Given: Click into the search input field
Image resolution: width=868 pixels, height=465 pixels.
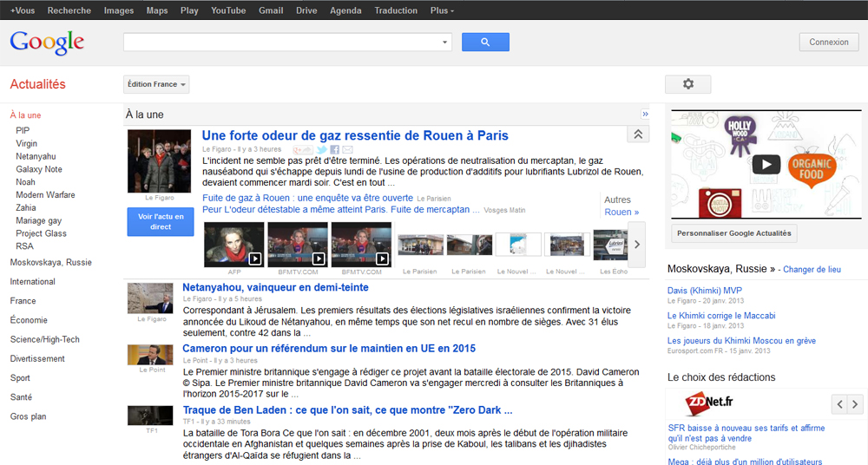Looking at the screenshot, I should (282, 42).
